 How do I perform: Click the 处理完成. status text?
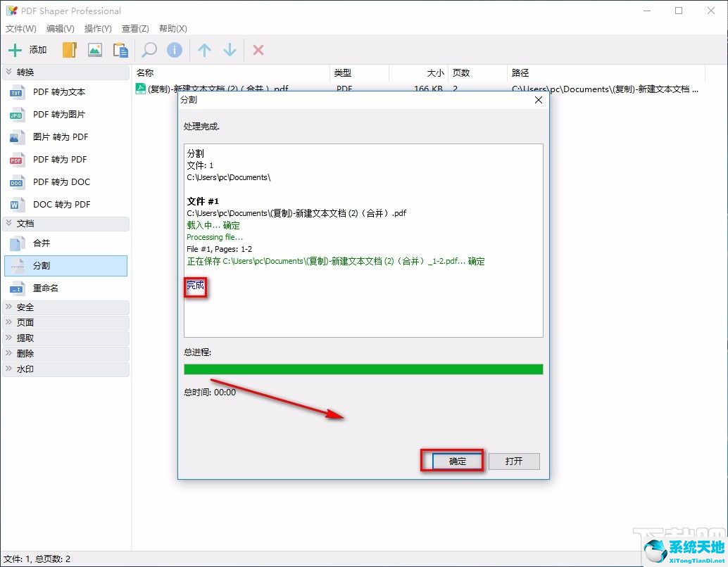tap(201, 126)
